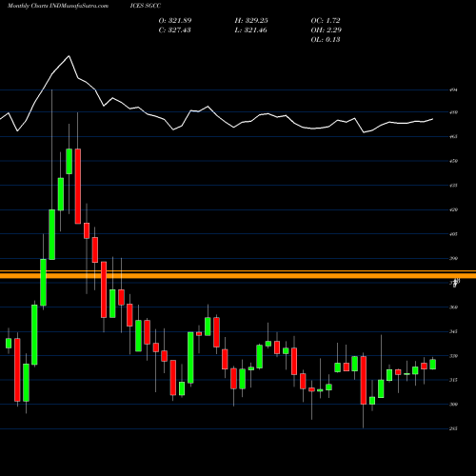The height and width of the screenshot is (476, 476).
Task: Click the 450 price axis label
Action: tap(453, 161)
